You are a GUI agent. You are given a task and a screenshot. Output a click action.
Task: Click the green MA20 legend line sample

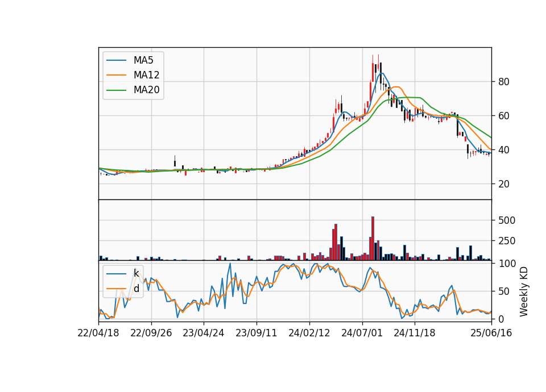pos(116,90)
